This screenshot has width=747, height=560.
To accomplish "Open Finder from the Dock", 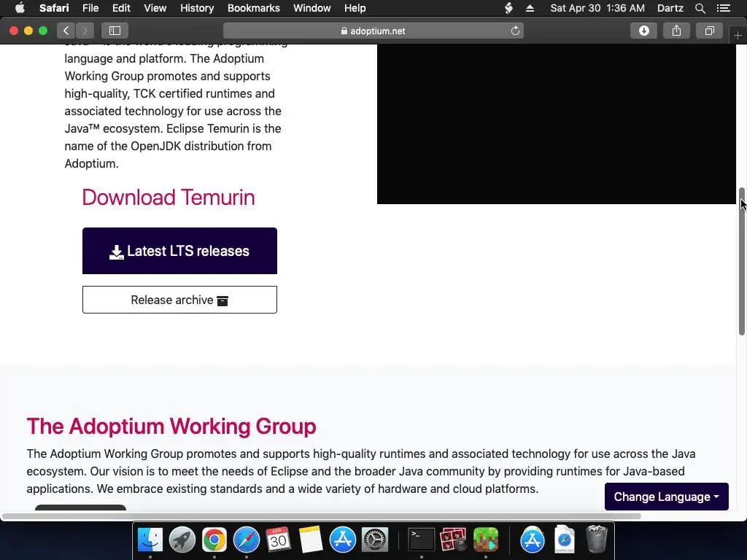I will point(150,540).
